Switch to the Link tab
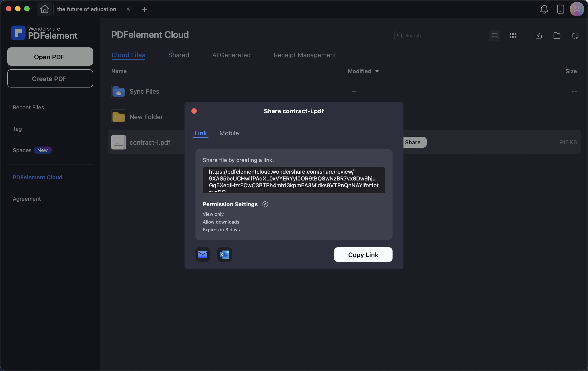588x371 pixels. pos(200,133)
